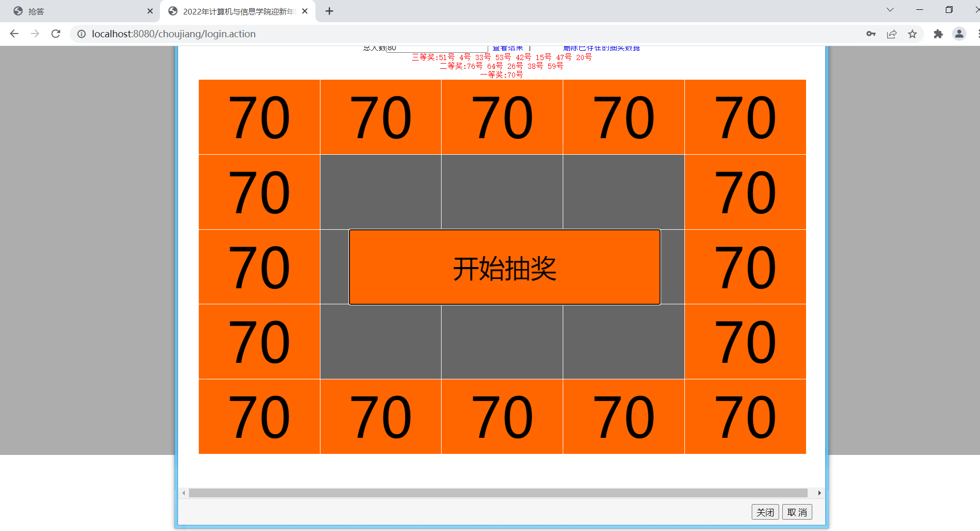Click the top-right orange 70 cell
The height and width of the screenshot is (531, 980).
(x=745, y=117)
